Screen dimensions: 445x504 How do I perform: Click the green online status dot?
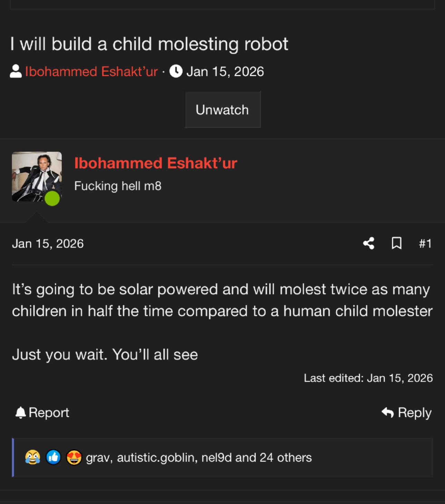[x=52, y=199]
